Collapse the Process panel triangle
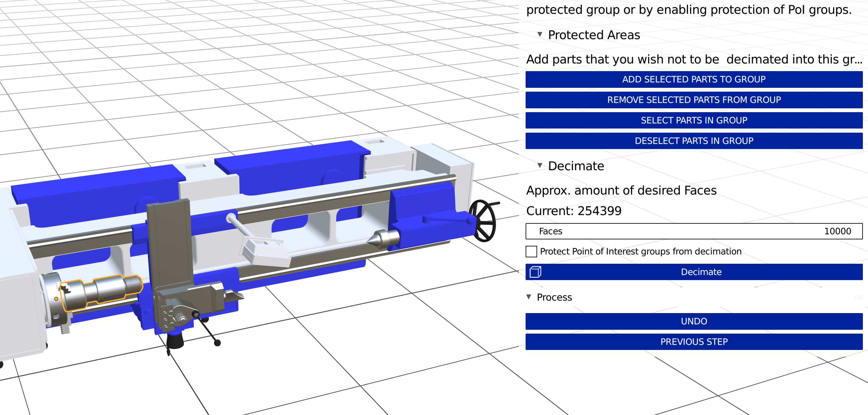Image resolution: width=868 pixels, height=415 pixels. (529, 297)
